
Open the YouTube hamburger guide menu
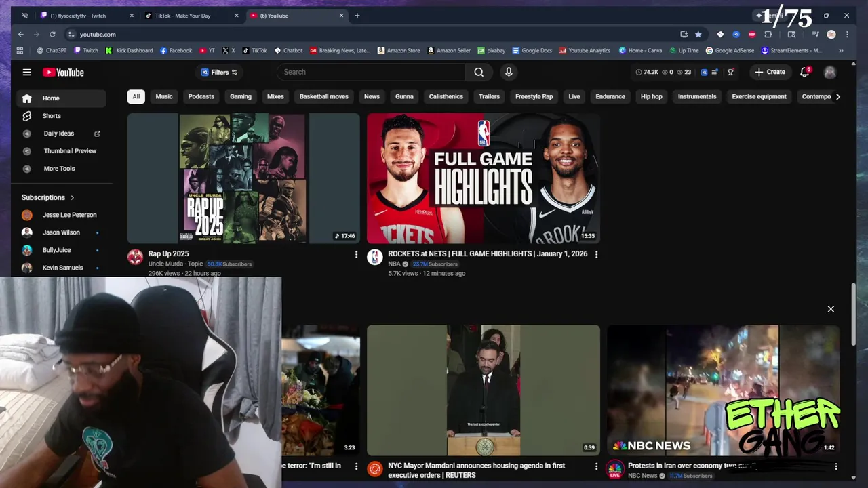click(x=26, y=72)
